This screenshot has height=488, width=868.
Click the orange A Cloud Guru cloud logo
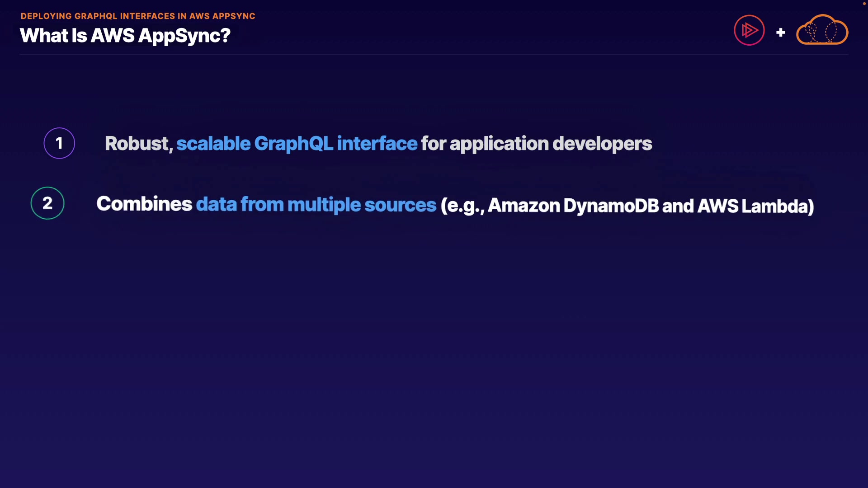(x=822, y=30)
